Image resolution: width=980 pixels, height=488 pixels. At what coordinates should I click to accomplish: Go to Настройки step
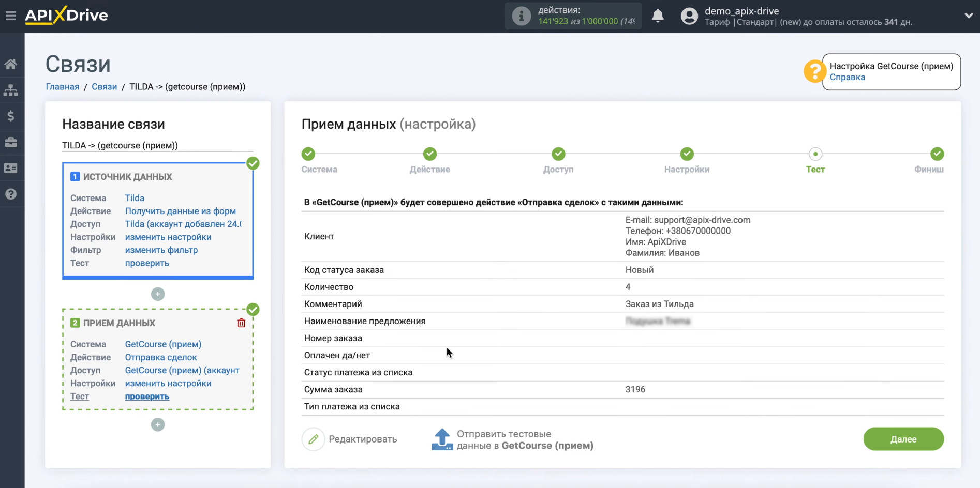coord(687,154)
